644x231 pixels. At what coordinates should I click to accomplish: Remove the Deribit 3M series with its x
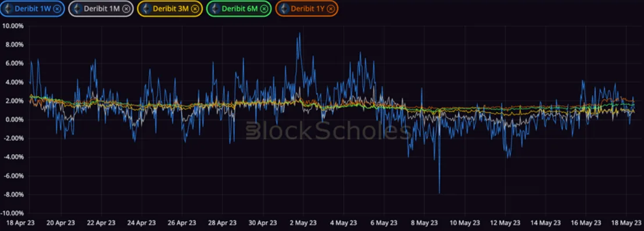coord(195,8)
